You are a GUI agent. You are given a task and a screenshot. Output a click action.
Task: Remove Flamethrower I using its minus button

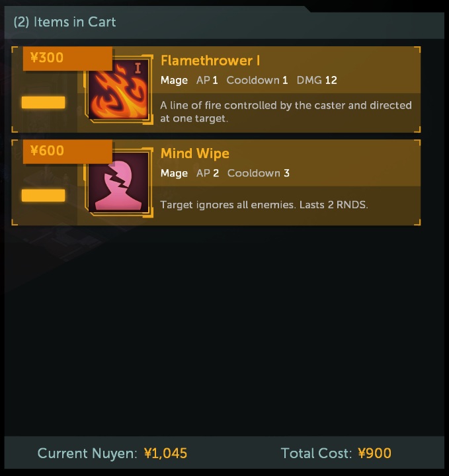click(x=43, y=102)
